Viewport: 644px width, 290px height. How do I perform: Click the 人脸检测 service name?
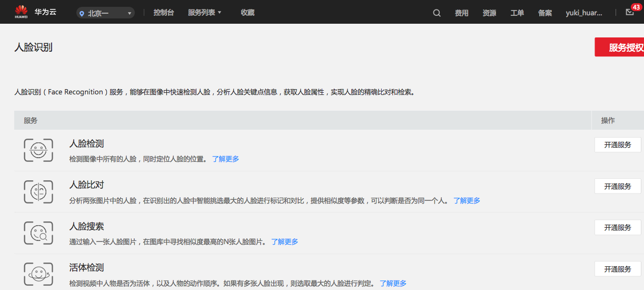pyautogui.click(x=87, y=143)
